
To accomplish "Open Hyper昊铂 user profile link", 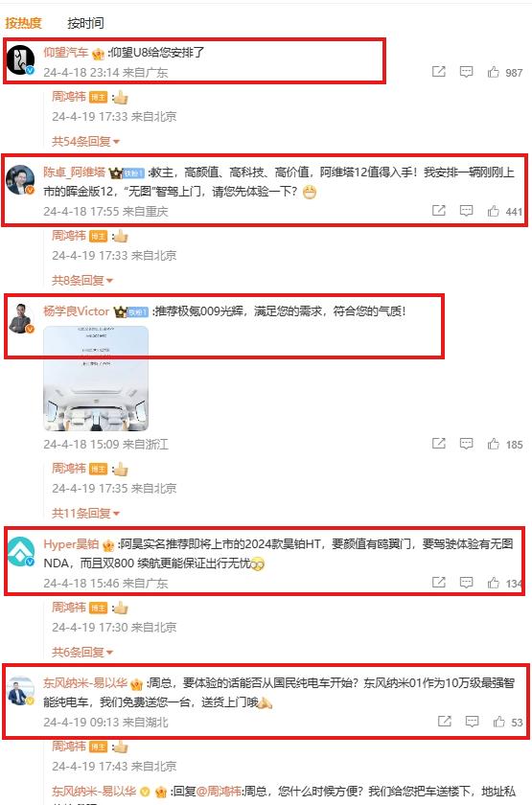I will point(71,544).
